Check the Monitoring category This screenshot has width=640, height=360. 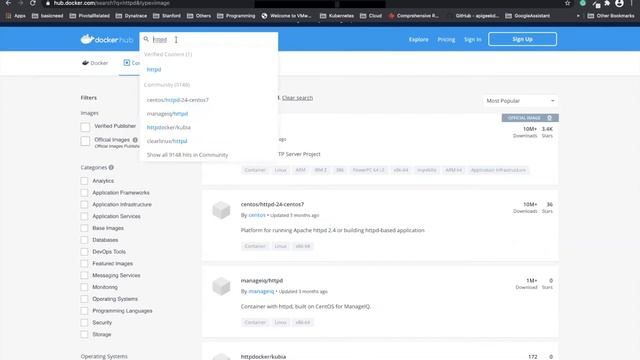coord(84,287)
